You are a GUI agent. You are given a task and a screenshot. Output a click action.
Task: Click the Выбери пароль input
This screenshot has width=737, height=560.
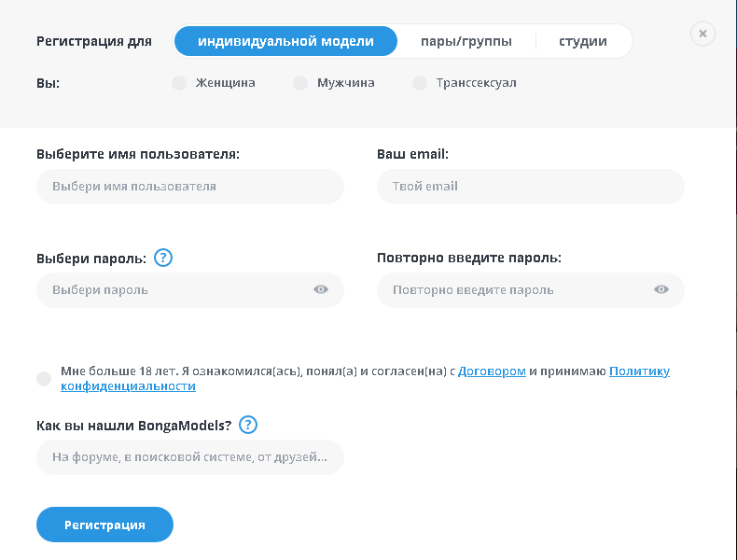(173, 290)
